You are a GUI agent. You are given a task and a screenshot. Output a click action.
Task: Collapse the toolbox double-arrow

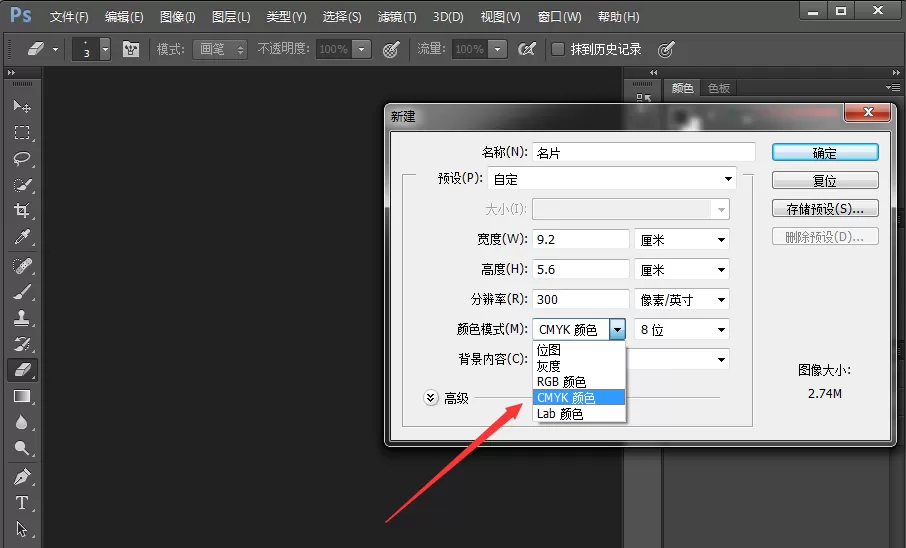tap(11, 72)
